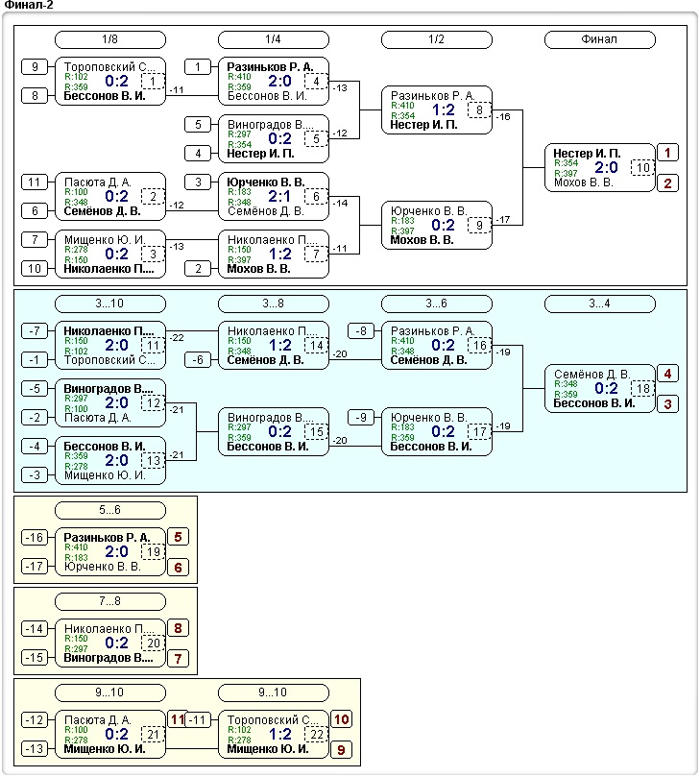Viewport: 700px width, 777px height.
Task: Click the Финал-2 title
Action: 28,6
